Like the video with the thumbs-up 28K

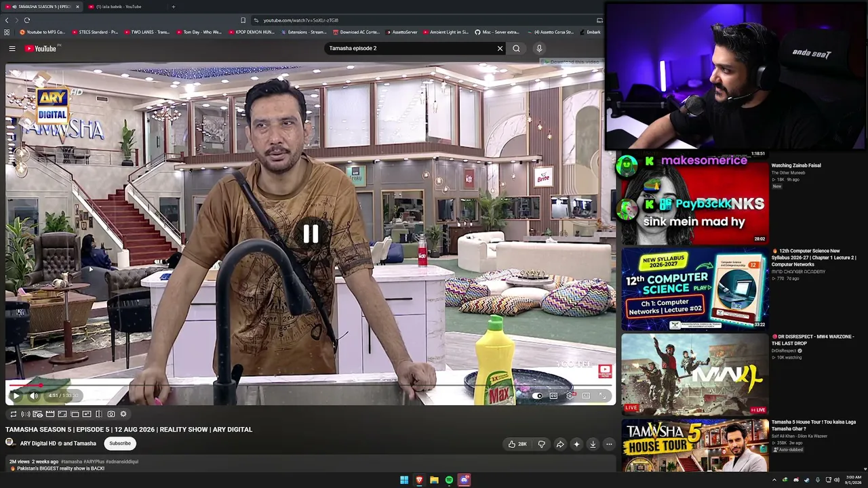pos(517,444)
